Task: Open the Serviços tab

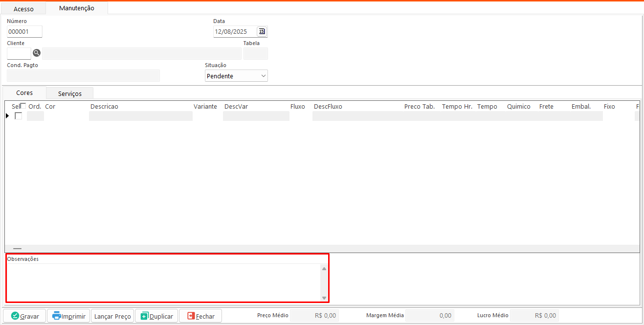Action: 69,93
